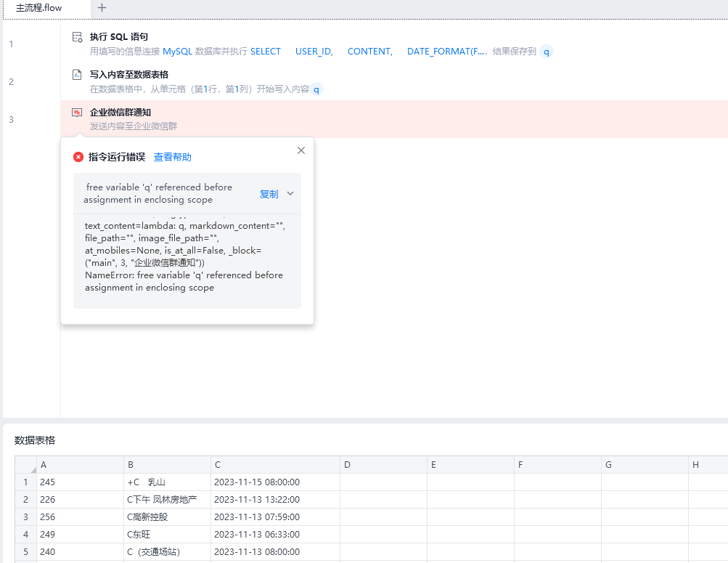This screenshot has height=563, width=728.
Task: Add a new flow tab with plus
Action: [102, 8]
